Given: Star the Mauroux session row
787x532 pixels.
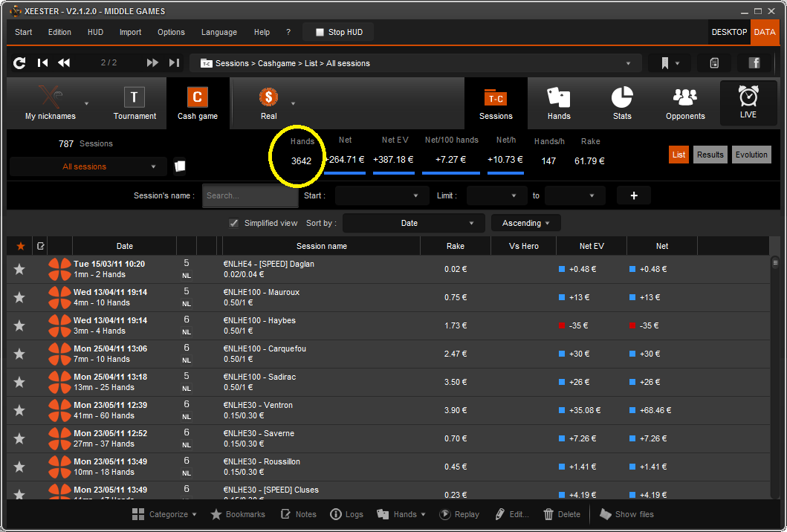Looking at the screenshot, I should (19, 298).
